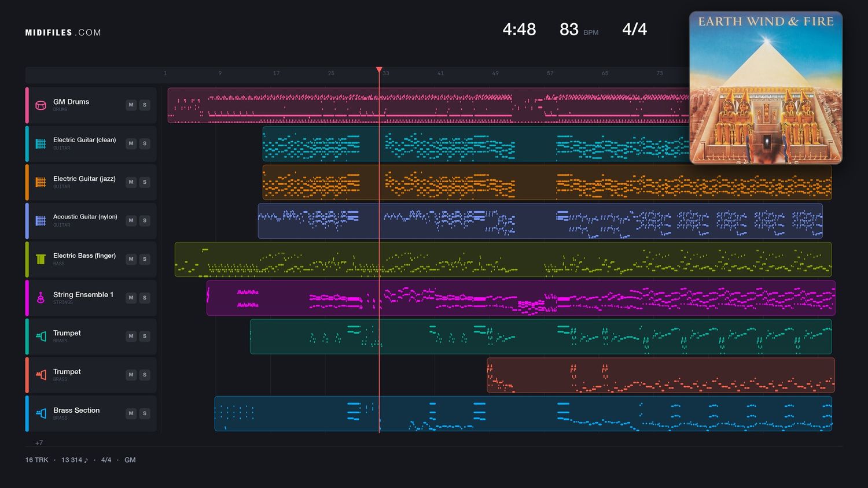Click the 13 314 note count in the footer

point(75,460)
